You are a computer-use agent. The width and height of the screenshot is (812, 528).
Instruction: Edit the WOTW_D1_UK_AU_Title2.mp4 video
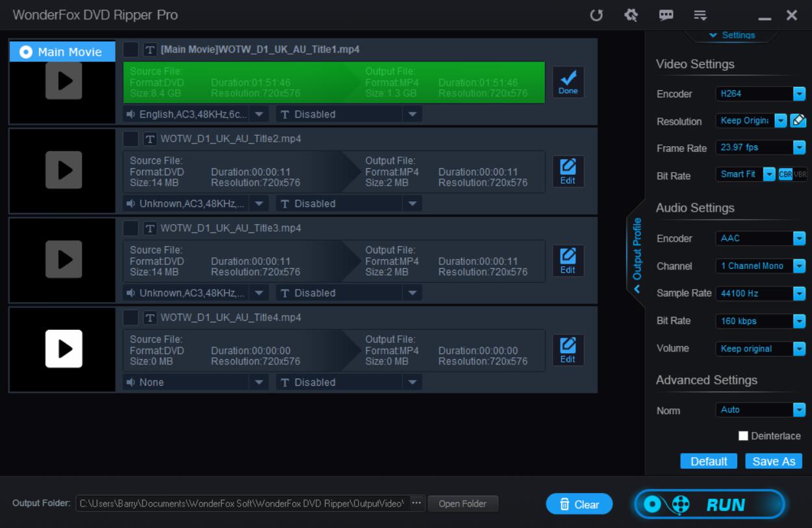pos(568,171)
